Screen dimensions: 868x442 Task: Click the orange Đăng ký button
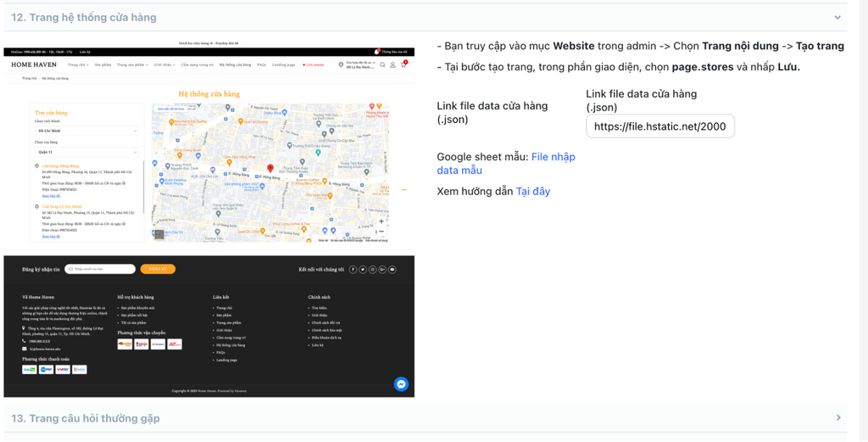tap(158, 269)
